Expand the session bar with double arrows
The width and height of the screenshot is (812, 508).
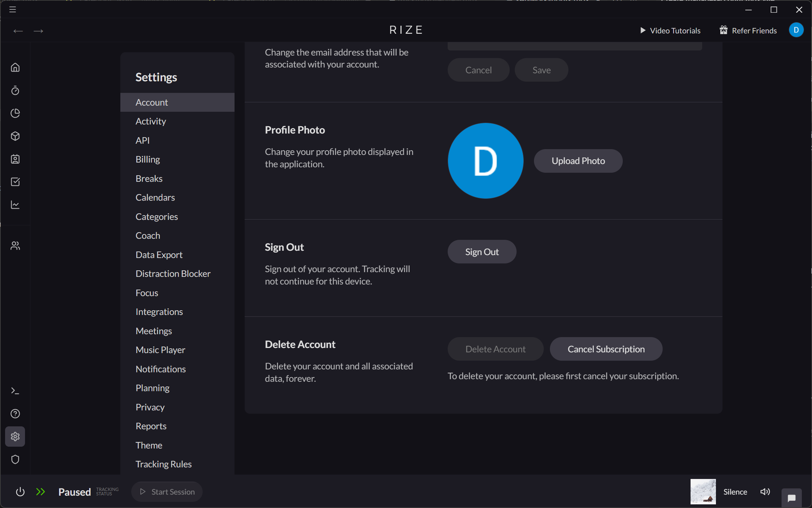click(x=41, y=492)
